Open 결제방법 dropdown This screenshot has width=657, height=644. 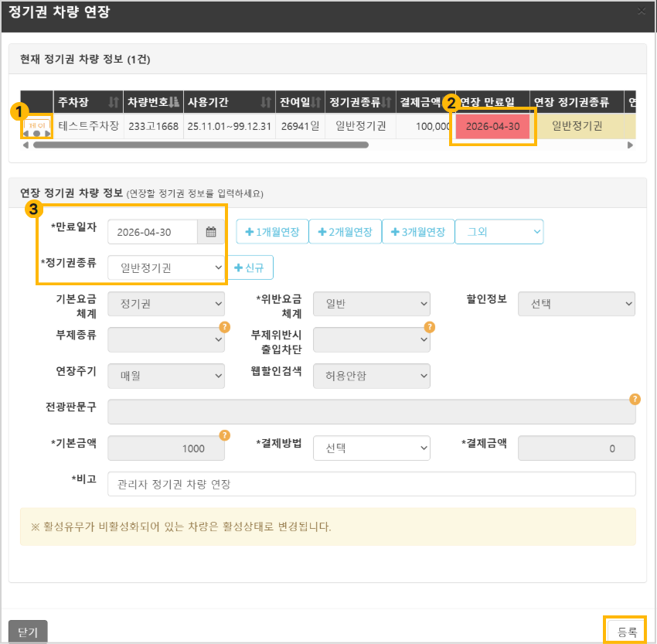pos(371,448)
